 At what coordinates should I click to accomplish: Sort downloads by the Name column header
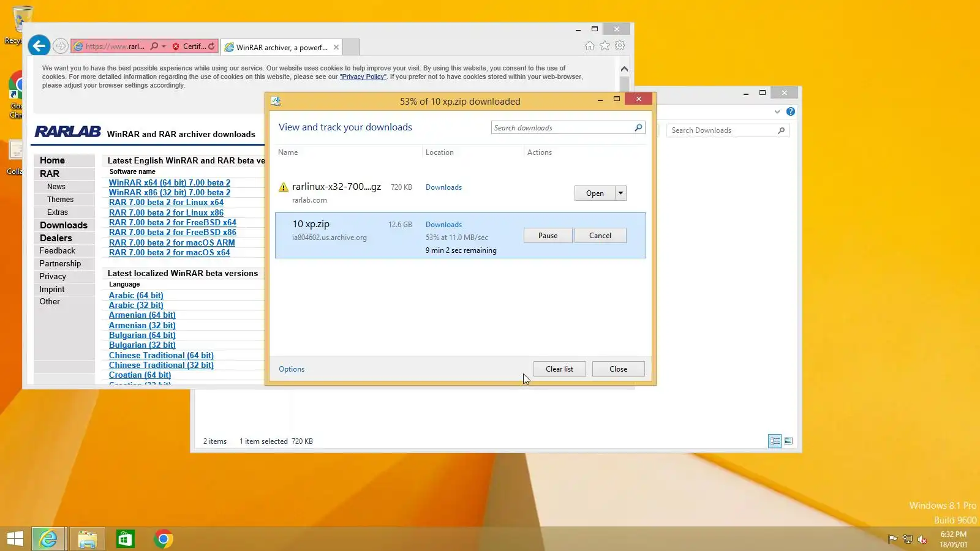tap(288, 152)
